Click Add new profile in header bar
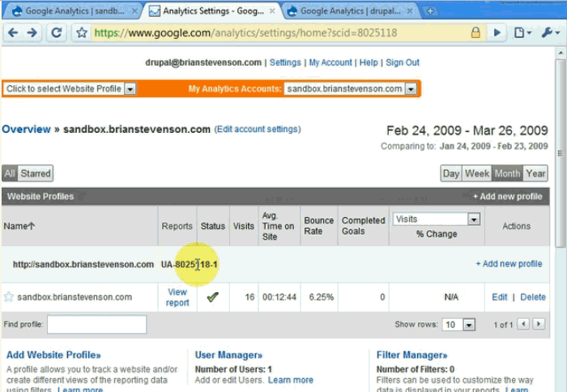This screenshot has width=567, height=392. (507, 196)
